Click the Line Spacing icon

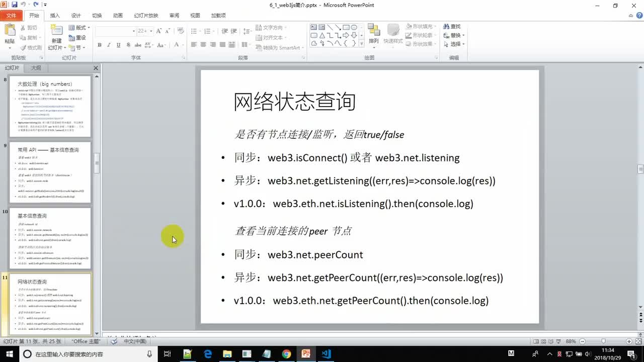pos(247,31)
